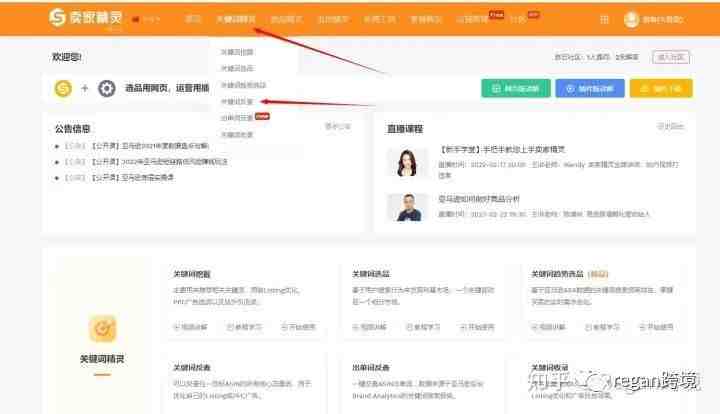Open the 关键词精灵 top navigation menu
The image size is (720, 414).
point(236,19)
